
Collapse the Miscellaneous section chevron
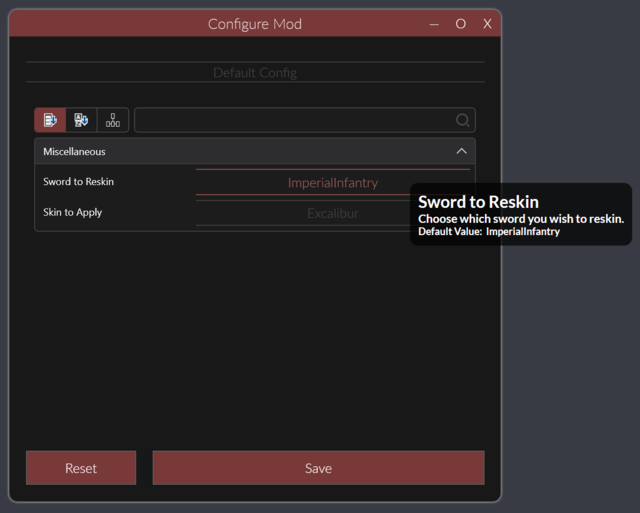[x=461, y=151]
